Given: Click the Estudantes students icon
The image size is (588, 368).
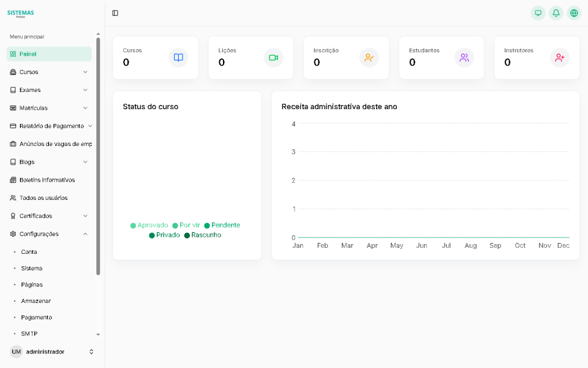Looking at the screenshot, I should click(x=464, y=57).
